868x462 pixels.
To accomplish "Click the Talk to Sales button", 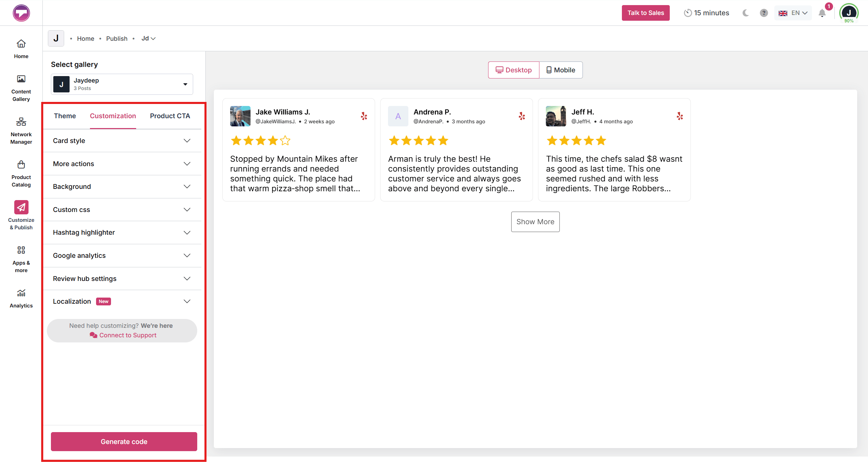I will (645, 13).
